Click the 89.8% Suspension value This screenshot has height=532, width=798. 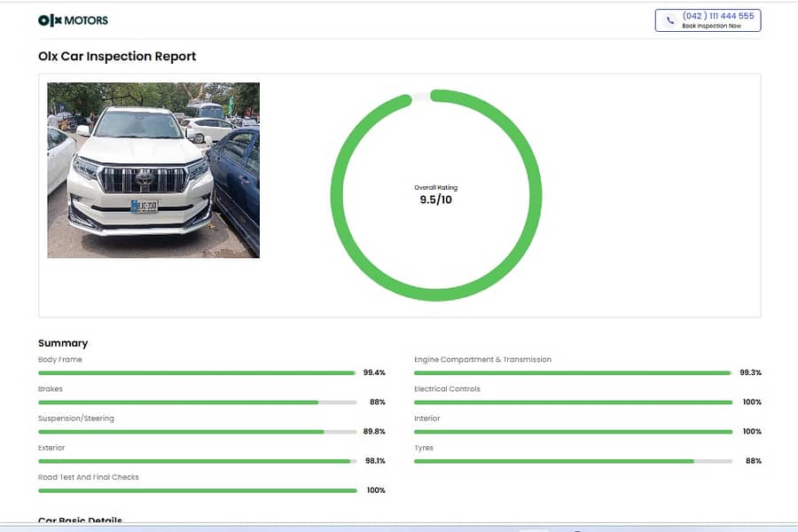(x=374, y=431)
